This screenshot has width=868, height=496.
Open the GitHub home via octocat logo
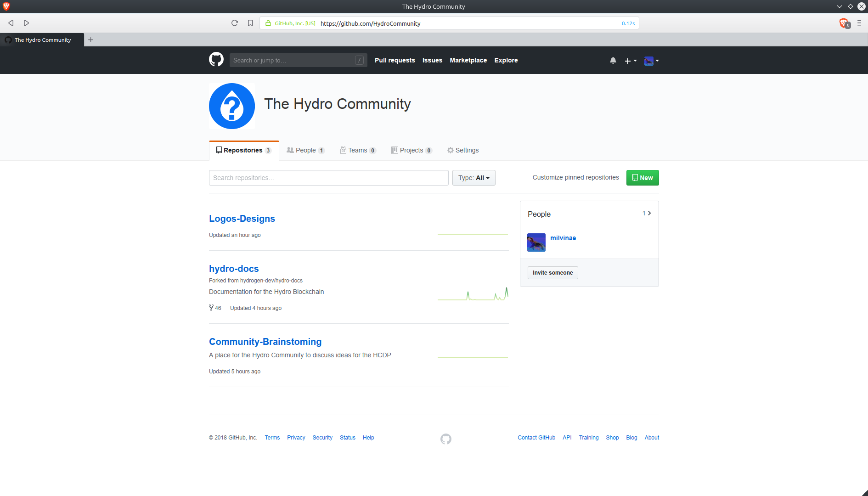click(x=216, y=60)
